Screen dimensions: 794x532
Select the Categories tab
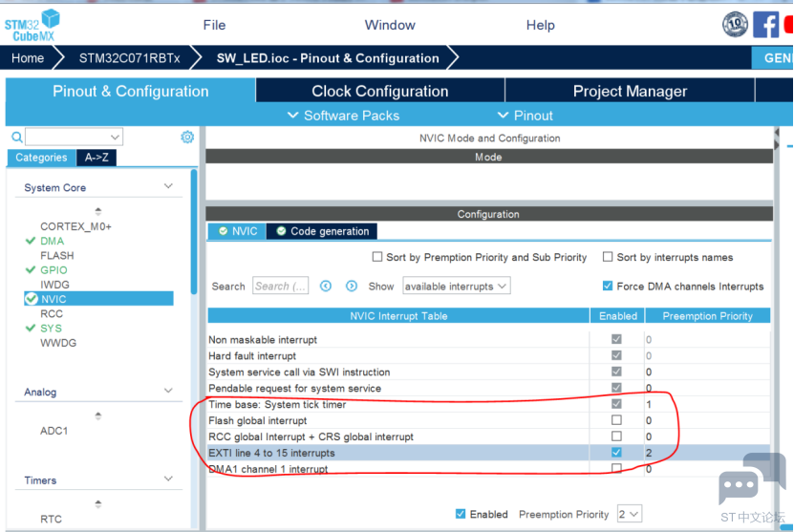tap(41, 158)
